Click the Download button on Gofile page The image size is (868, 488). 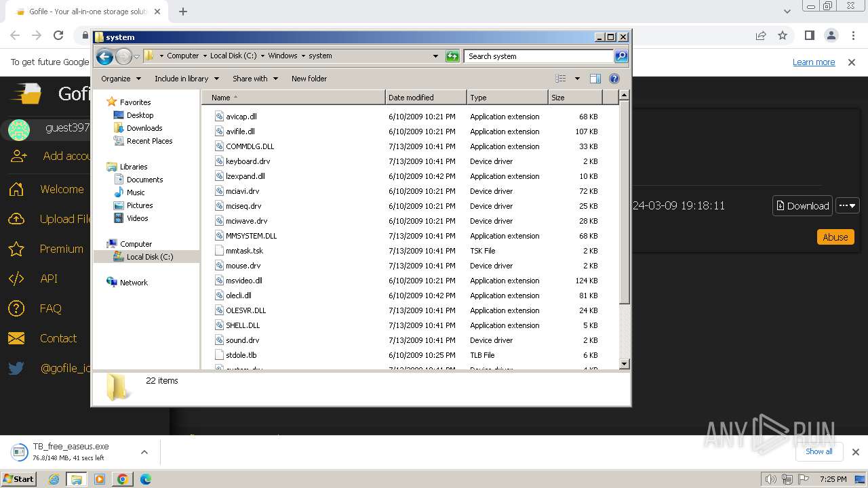pos(802,206)
